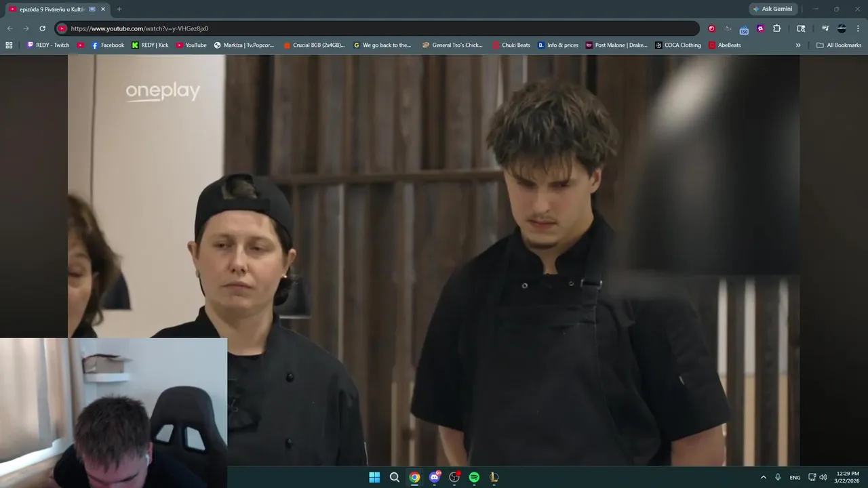Open Spotify from taskbar
This screenshot has width=868, height=488.
[474, 477]
